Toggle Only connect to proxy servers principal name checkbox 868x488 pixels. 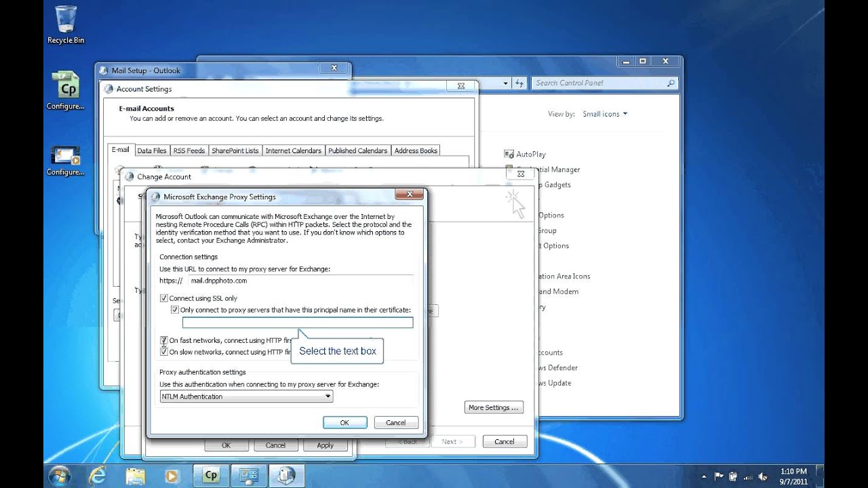tap(174, 310)
